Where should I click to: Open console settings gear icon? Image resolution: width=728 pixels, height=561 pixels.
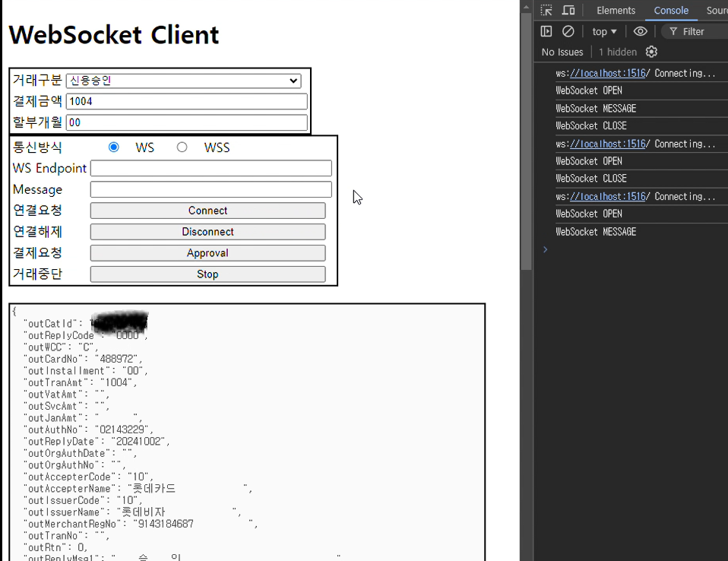pyautogui.click(x=651, y=52)
